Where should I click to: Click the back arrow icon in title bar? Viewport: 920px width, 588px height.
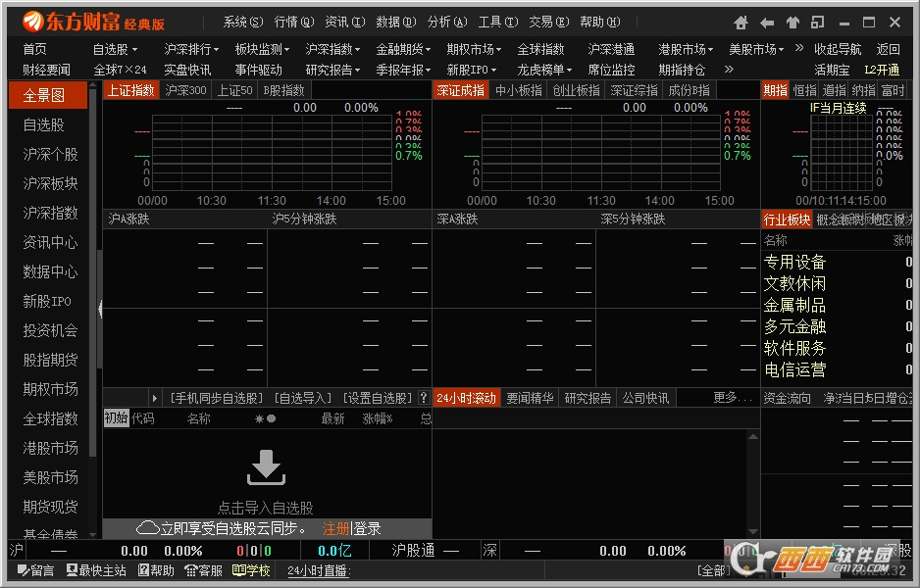[766, 23]
